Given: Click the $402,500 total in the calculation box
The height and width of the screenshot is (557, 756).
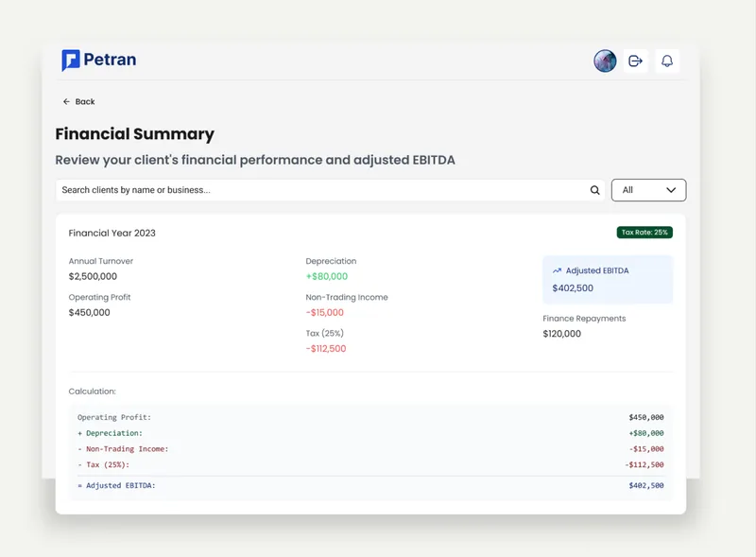Looking at the screenshot, I should coord(646,485).
